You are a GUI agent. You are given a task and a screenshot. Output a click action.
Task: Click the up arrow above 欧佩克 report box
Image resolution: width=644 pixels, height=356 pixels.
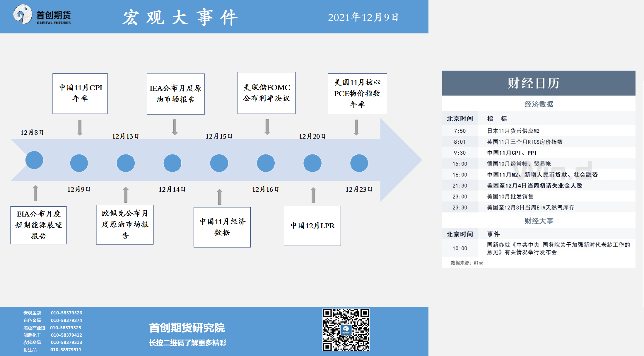point(126,195)
